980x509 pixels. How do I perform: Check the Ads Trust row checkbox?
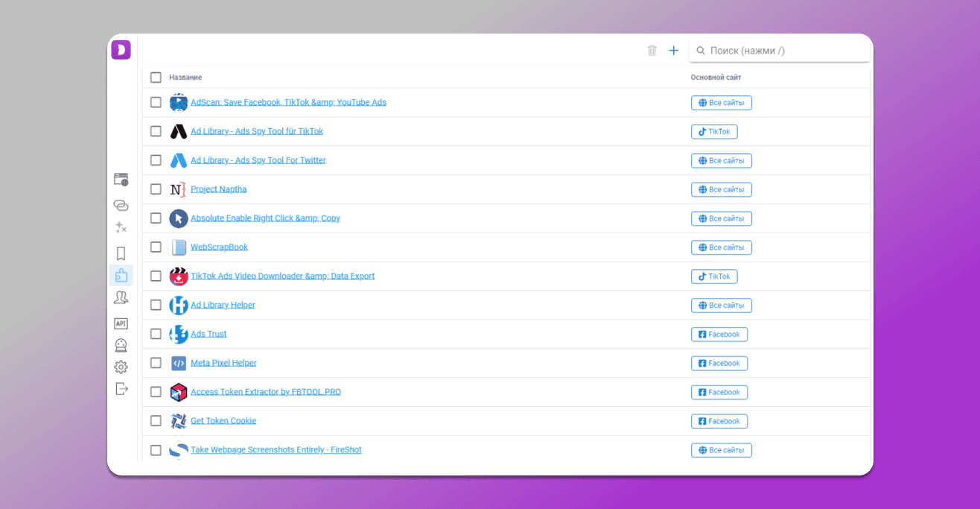(156, 334)
